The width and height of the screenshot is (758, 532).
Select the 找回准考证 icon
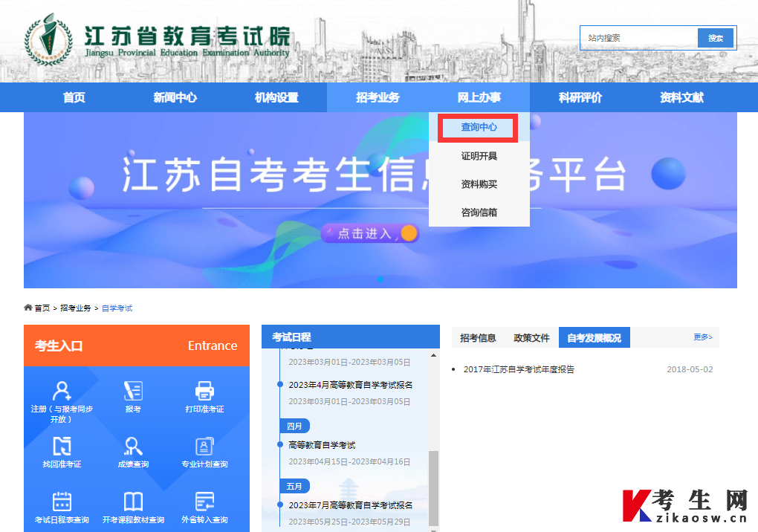62,446
